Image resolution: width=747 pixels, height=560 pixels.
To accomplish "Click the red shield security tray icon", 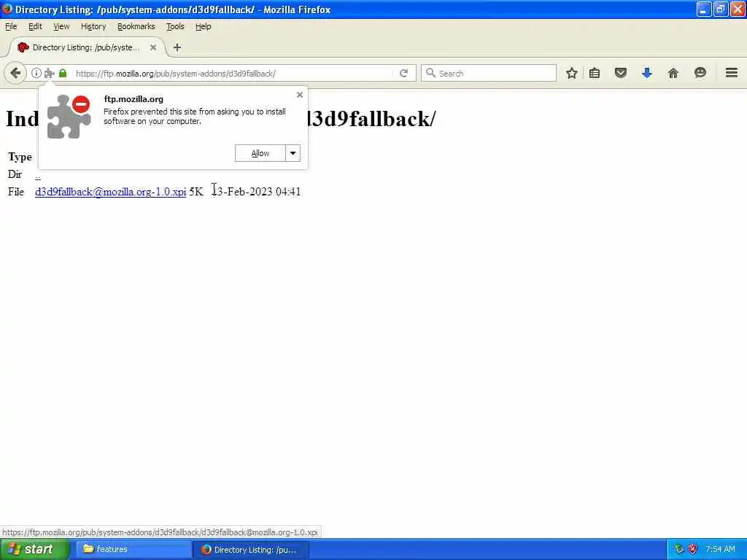I will pyautogui.click(x=693, y=549).
